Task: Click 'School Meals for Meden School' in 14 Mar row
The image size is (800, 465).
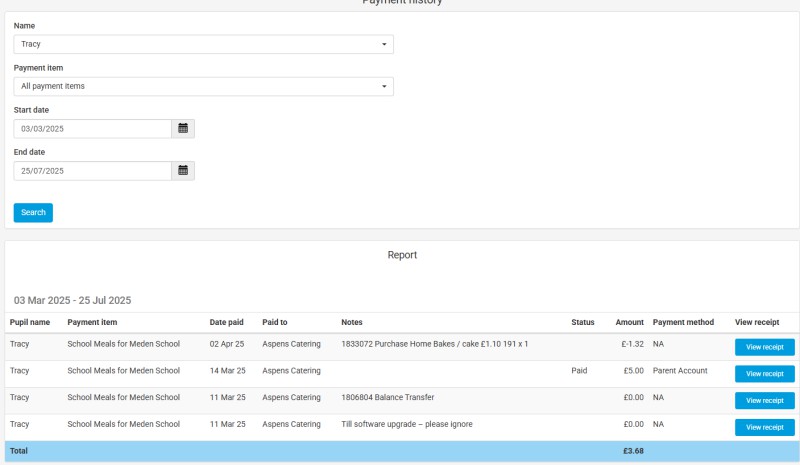Action: pyautogui.click(x=123, y=371)
